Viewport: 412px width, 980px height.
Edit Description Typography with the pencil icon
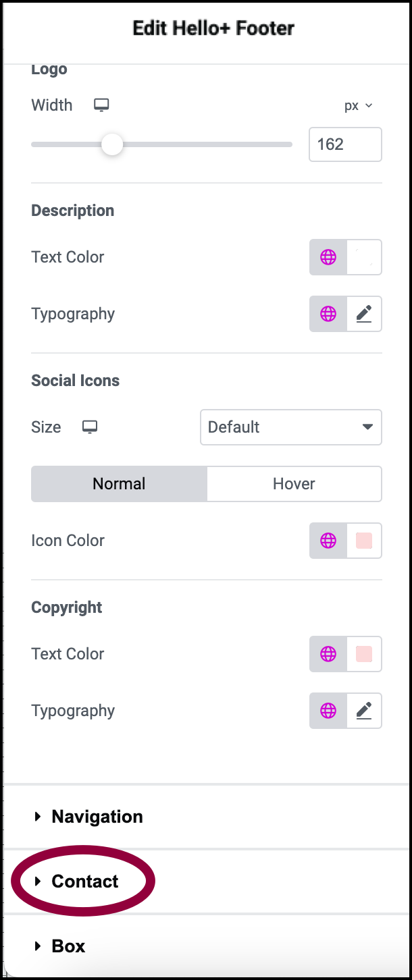click(x=364, y=314)
